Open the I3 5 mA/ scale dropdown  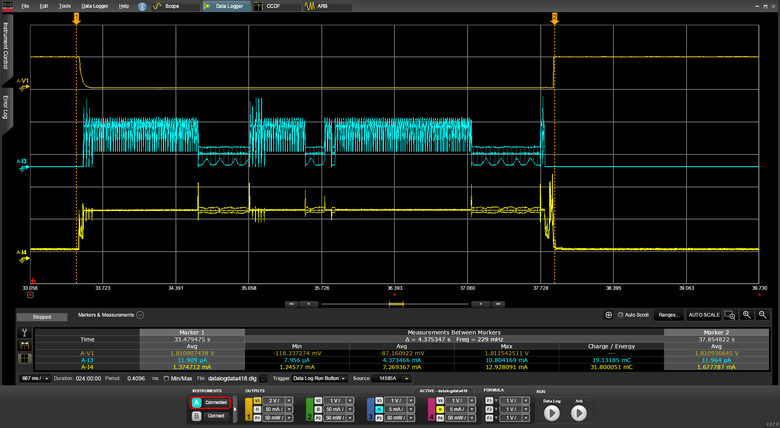click(411, 409)
